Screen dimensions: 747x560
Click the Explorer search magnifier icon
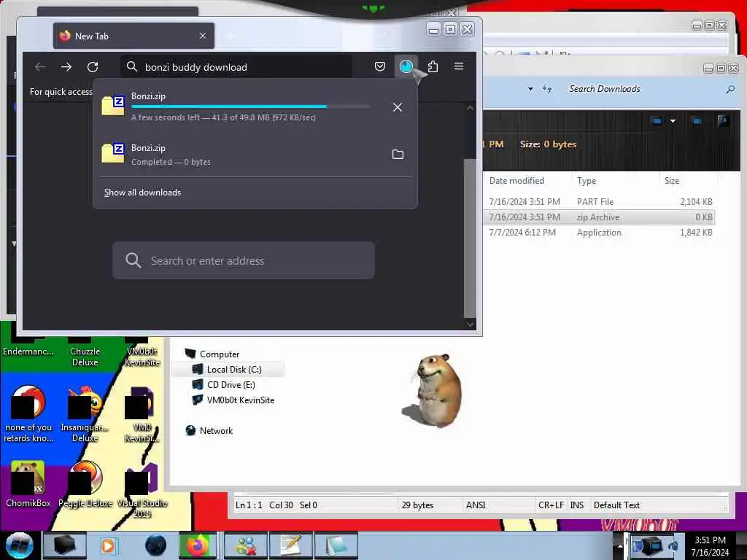tap(730, 89)
